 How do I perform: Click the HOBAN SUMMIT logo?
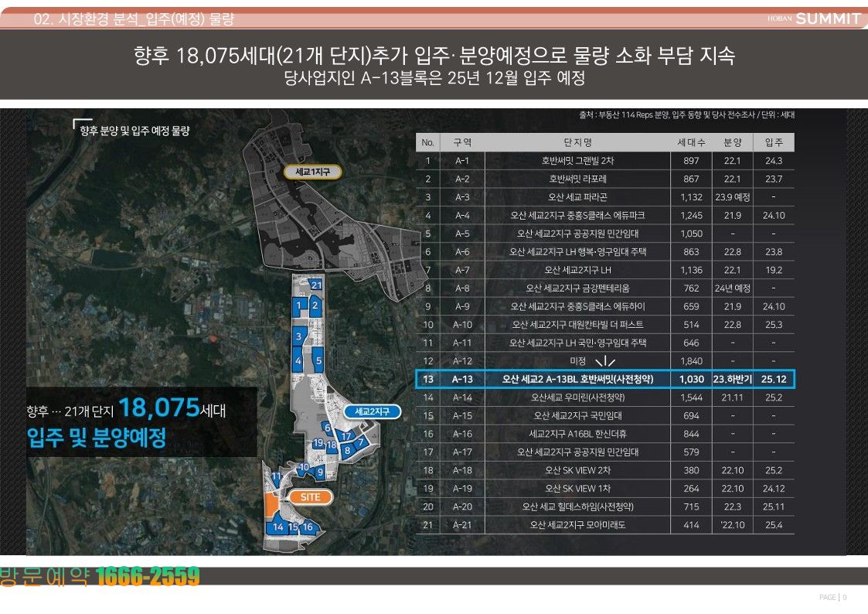pyautogui.click(x=814, y=19)
